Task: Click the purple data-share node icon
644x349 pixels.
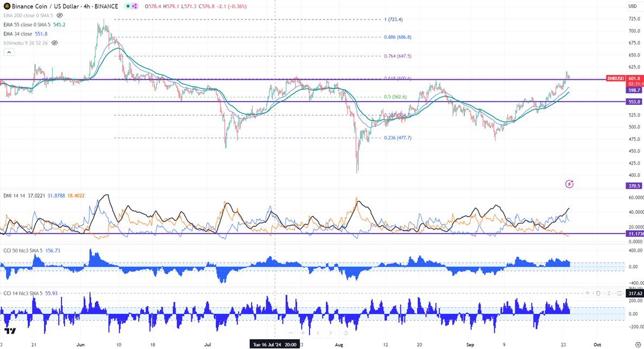Action: tap(135, 6)
